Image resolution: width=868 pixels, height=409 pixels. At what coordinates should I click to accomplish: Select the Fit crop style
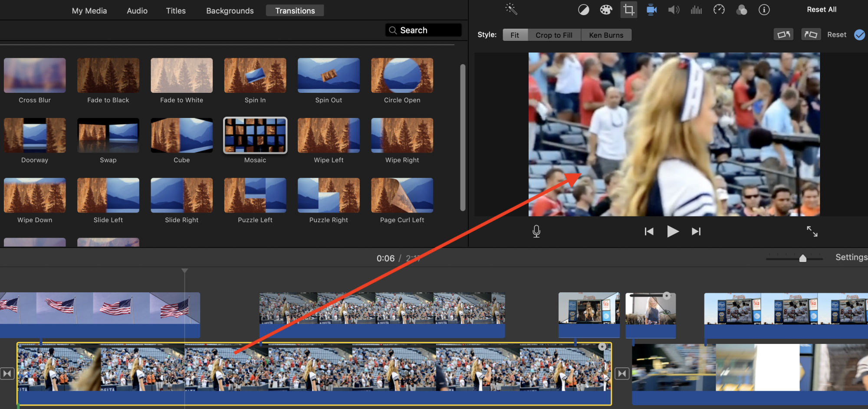515,35
